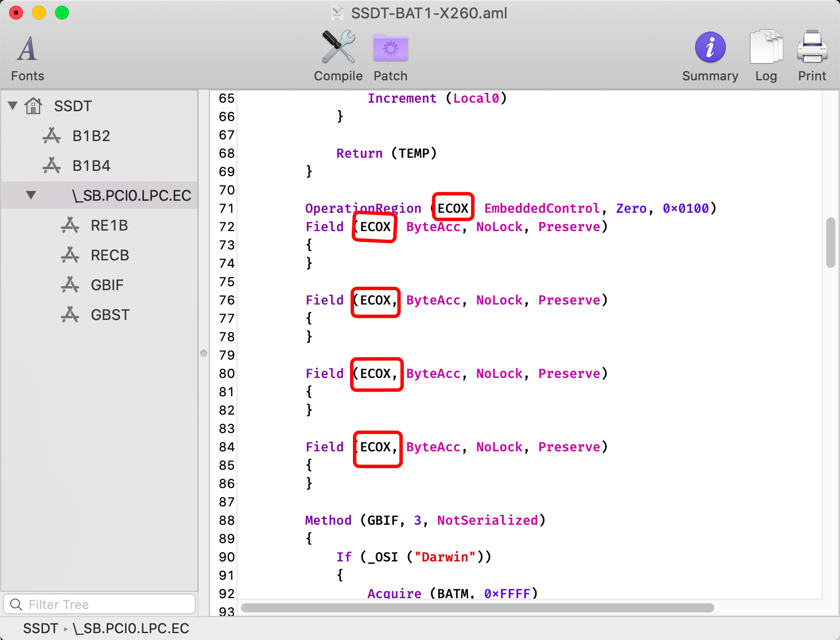
Task: Collapse the \_SB.PCI0.LPC.EC scope node
Action: click(31, 195)
